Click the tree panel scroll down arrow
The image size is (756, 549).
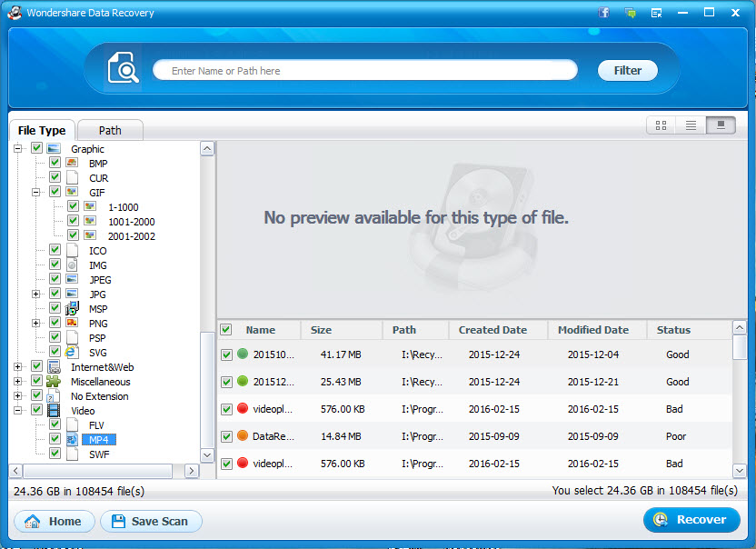click(207, 455)
